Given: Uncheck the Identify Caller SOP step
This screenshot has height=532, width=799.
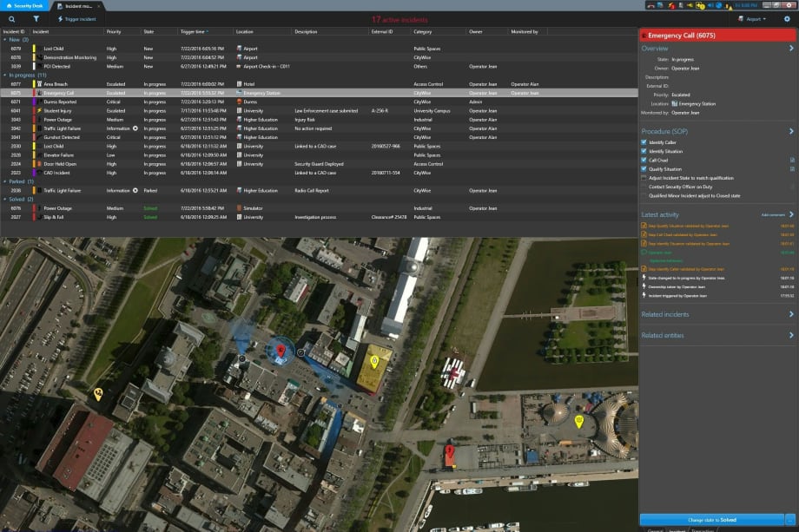Looking at the screenshot, I should [644, 143].
